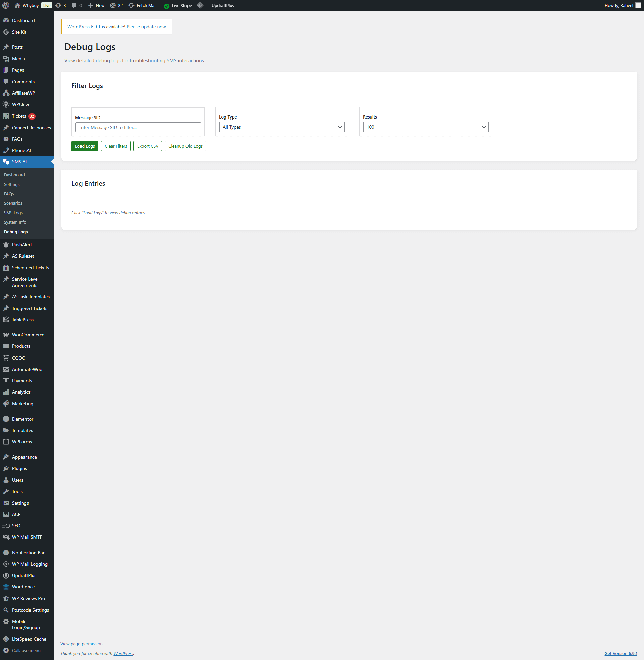Open the Wordfence sidebar icon

[6, 587]
